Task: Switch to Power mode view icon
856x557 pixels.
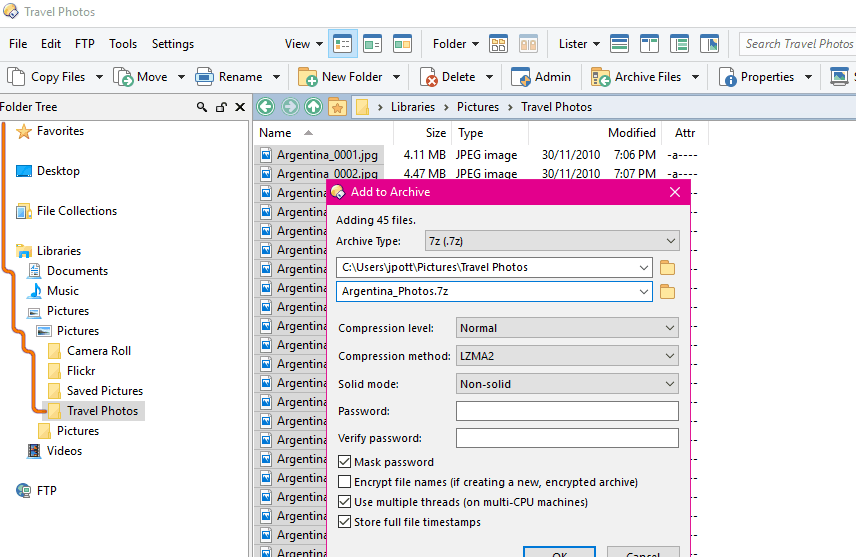Action: coord(372,44)
